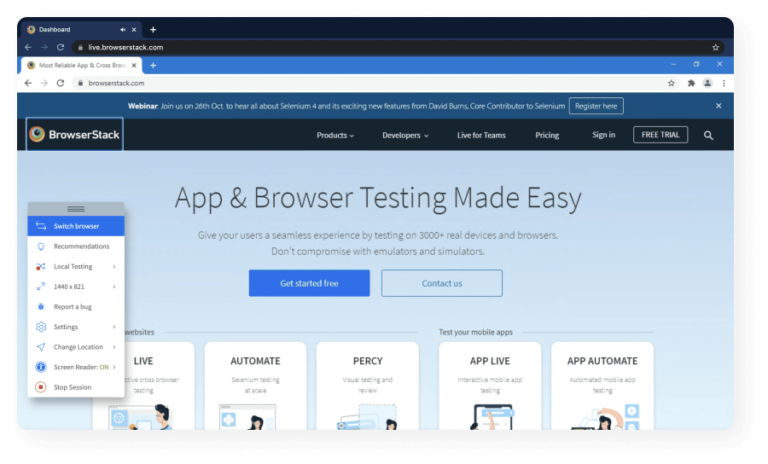Viewport: 768px width, 464px height.
Task: Click the Recommendations lightbulb icon
Action: (x=41, y=246)
